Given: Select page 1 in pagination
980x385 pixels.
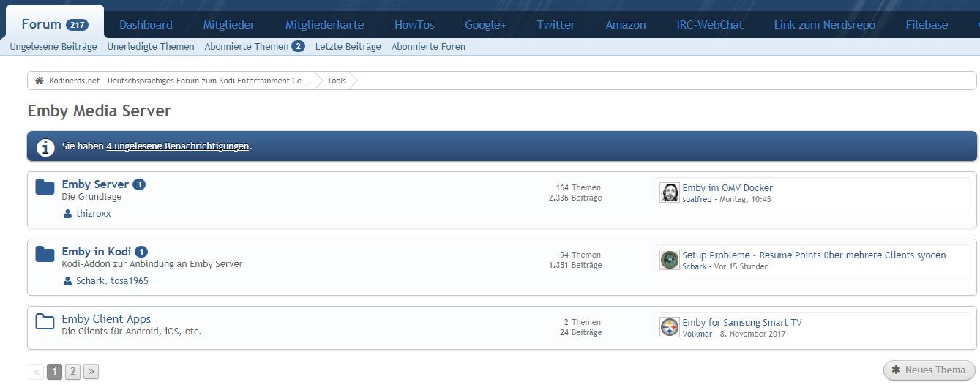Looking at the screenshot, I should 54,372.
